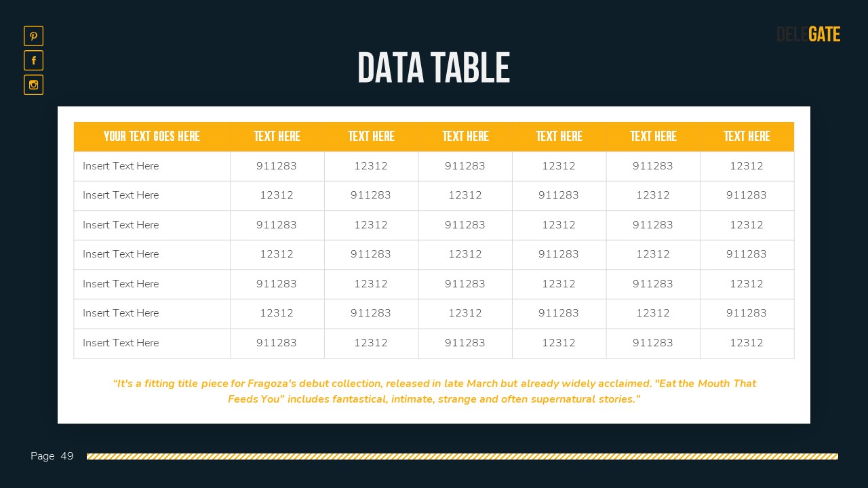Select the bottom row's "Insert Text Here" label
This screenshot has height=488, width=868.
121,343
